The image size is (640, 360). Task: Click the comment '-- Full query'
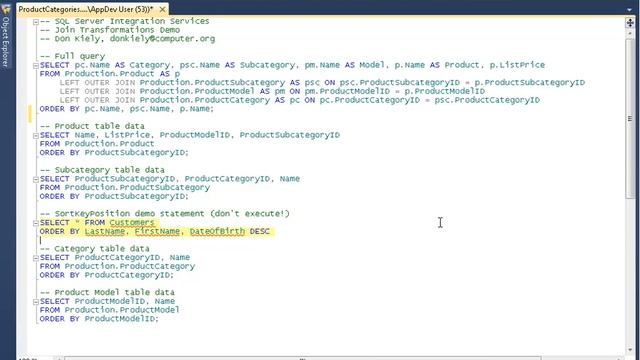pos(72,56)
